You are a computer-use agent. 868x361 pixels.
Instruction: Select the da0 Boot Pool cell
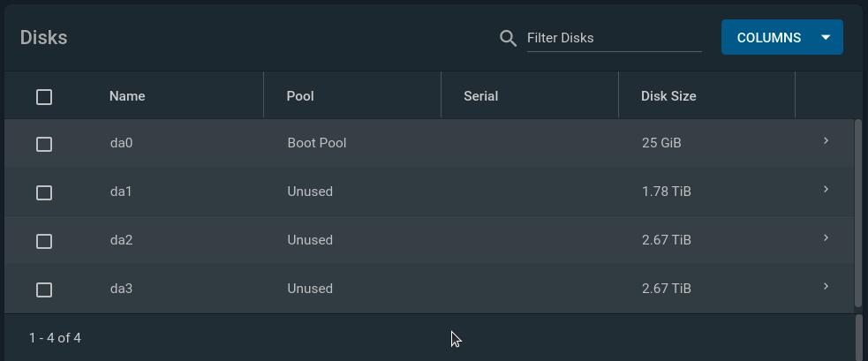point(317,143)
